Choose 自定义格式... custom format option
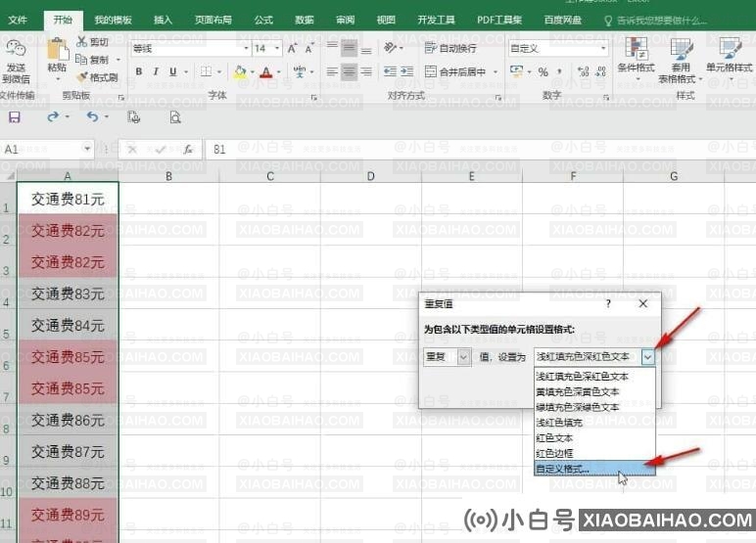Image resolution: width=756 pixels, height=543 pixels. [594, 469]
